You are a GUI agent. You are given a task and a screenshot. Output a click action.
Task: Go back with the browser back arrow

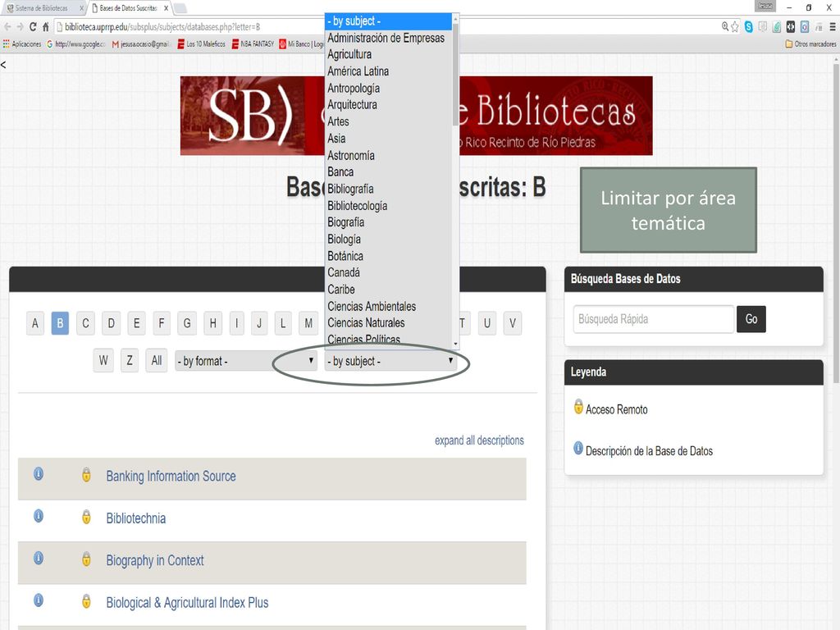7,26
